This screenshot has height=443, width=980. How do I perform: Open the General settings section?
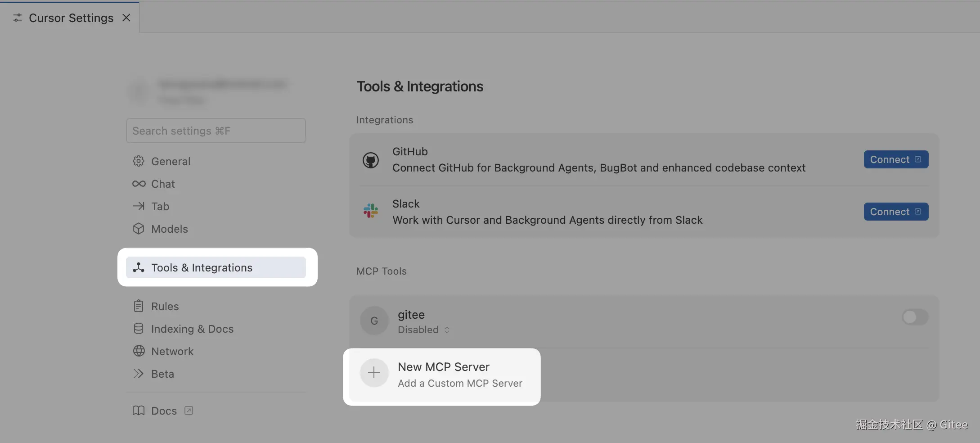[216, 161]
